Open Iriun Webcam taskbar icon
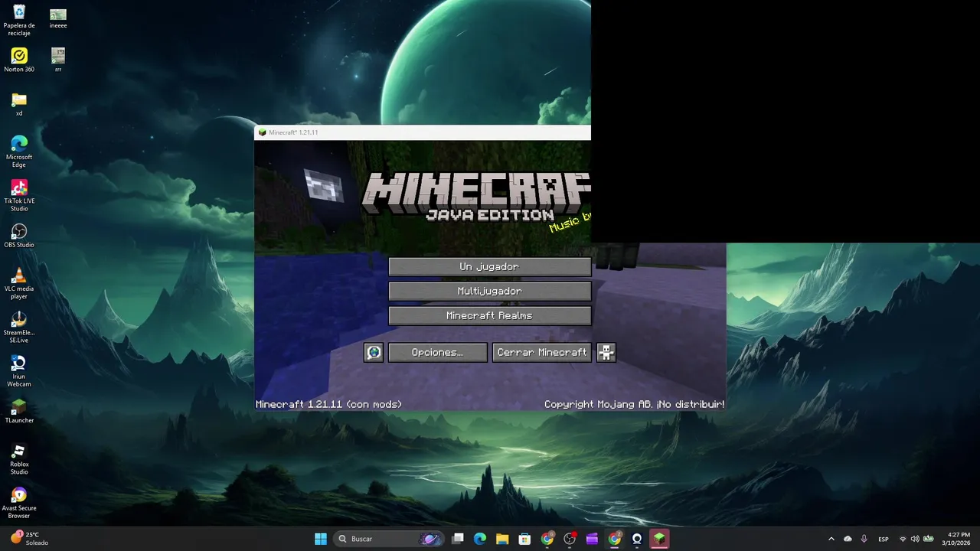980x551 pixels. click(x=637, y=539)
